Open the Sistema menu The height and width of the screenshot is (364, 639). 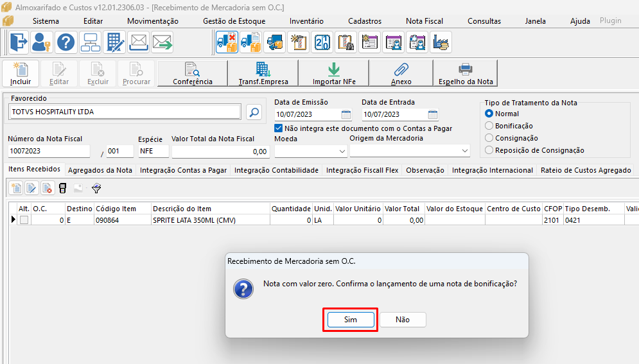[46, 21]
